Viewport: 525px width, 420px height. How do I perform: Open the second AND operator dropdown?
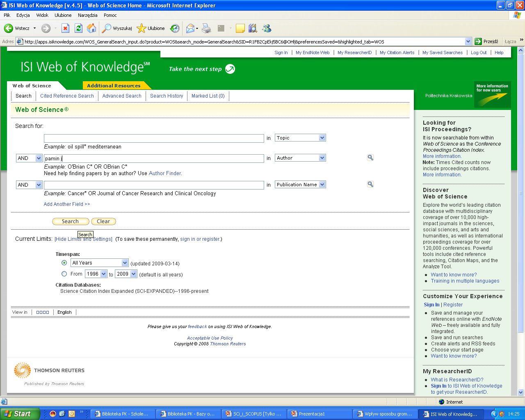click(x=29, y=185)
